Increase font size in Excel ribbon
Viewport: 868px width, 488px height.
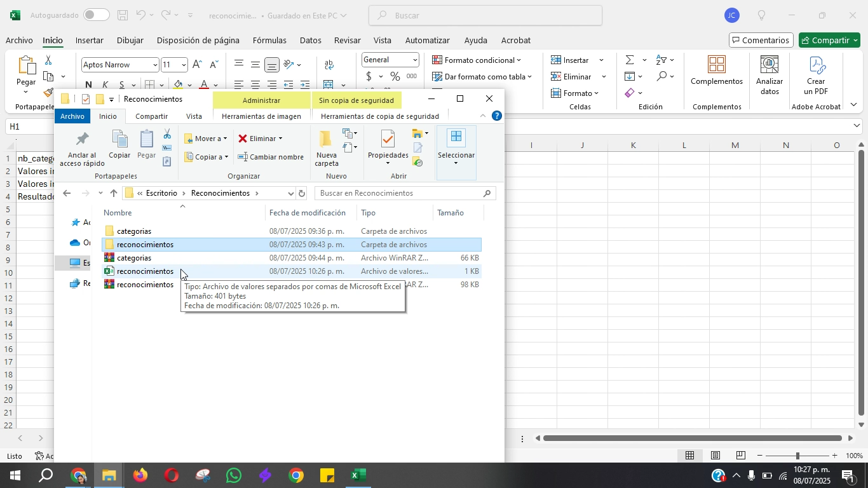[198, 64]
